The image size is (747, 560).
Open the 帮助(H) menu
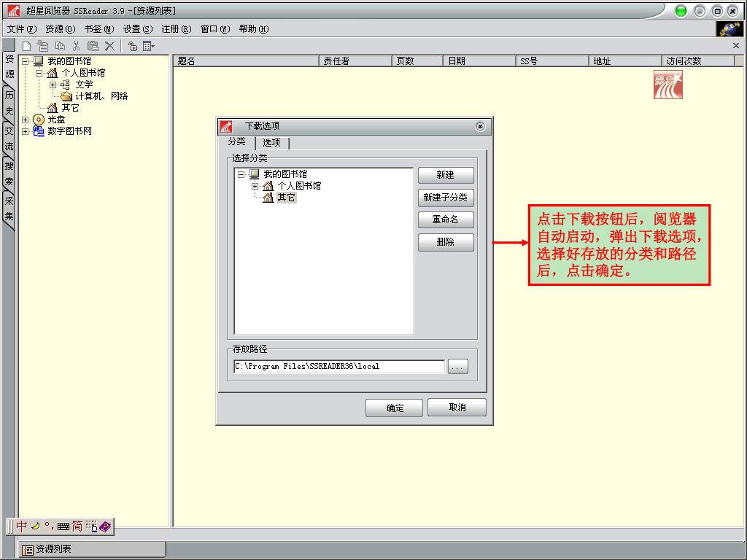253,29
